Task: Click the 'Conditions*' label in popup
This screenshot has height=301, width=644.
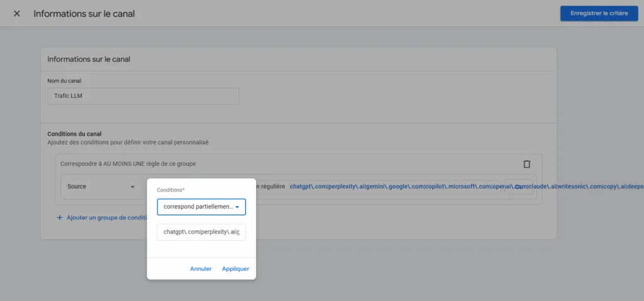Action: tap(170, 190)
